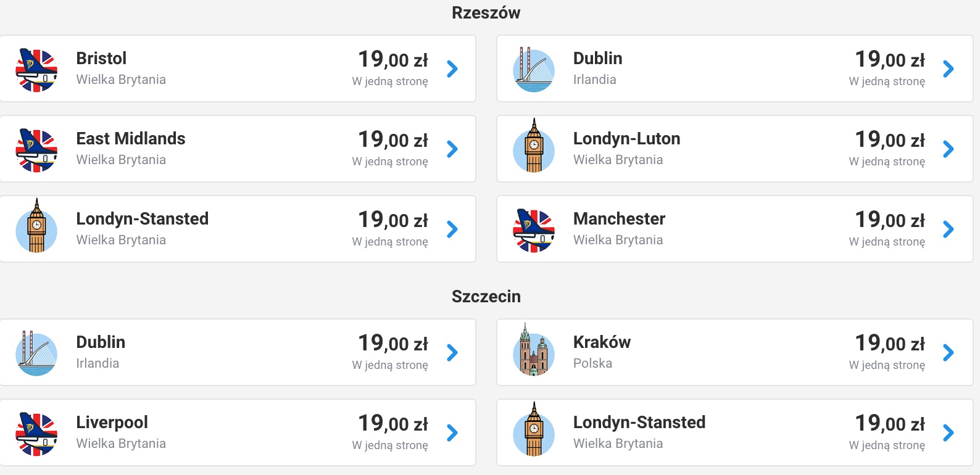Click the Szczecin section heading
Image resolution: width=980 pixels, height=475 pixels.
[486, 296]
